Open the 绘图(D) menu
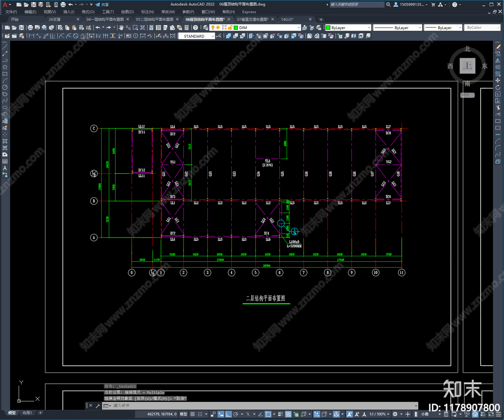504x420 pixels. click(x=127, y=12)
